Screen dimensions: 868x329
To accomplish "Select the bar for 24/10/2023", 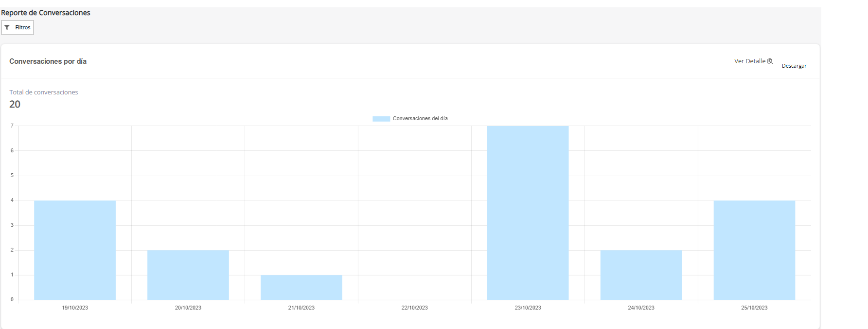I will pyautogui.click(x=641, y=275).
